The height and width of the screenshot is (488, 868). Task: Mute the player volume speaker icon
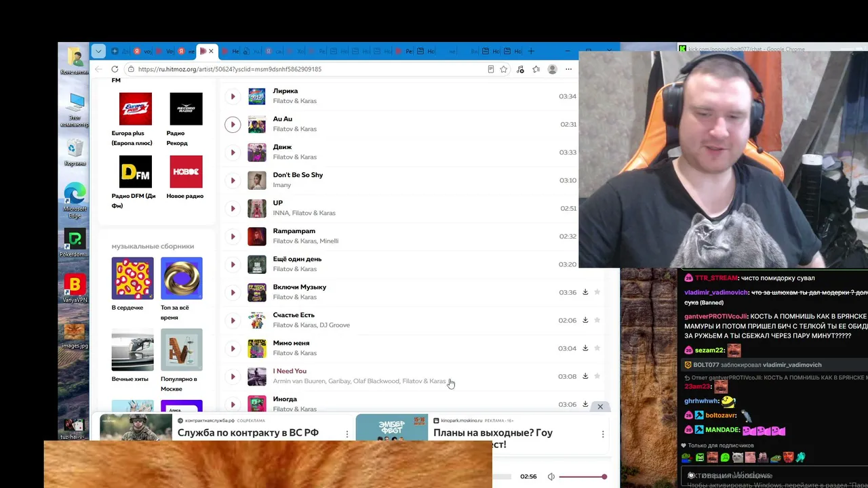tap(551, 476)
